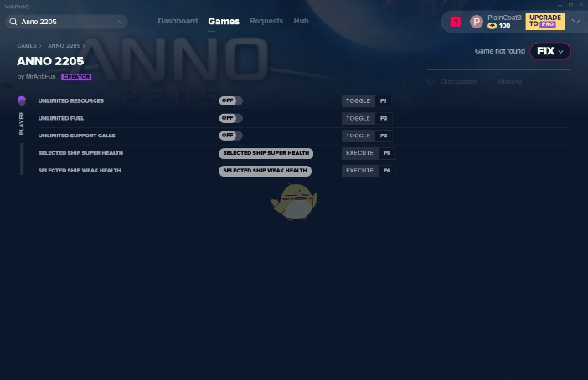Check the Discussion checkbox

[431, 81]
